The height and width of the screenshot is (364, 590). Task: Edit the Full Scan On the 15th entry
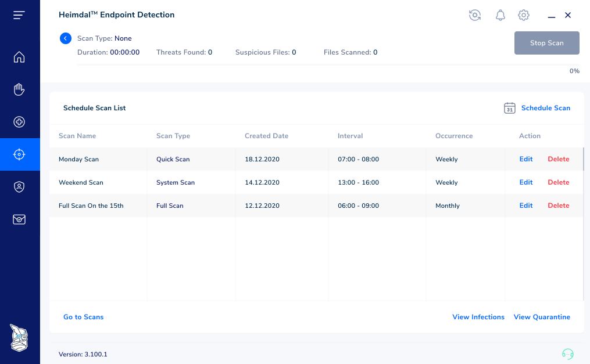click(525, 206)
